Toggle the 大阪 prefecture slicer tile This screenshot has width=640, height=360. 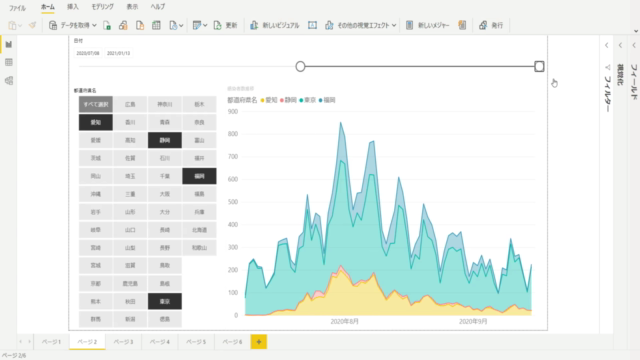[164, 194]
